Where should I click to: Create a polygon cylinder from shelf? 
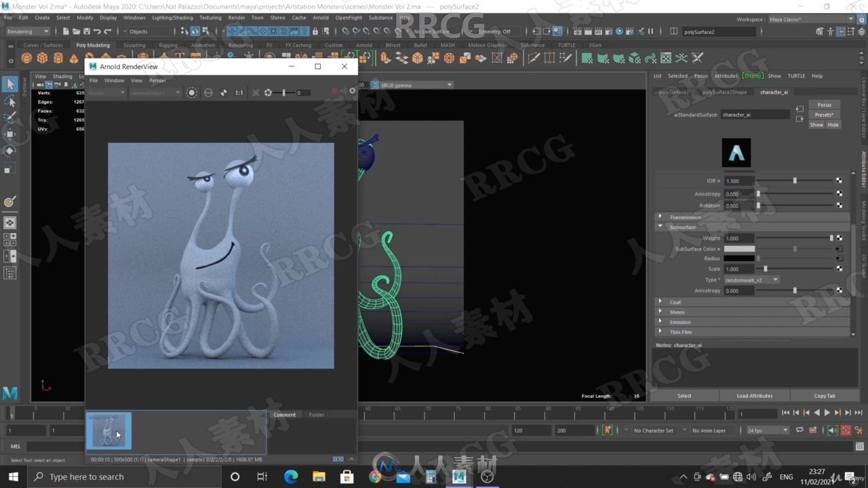(x=58, y=58)
